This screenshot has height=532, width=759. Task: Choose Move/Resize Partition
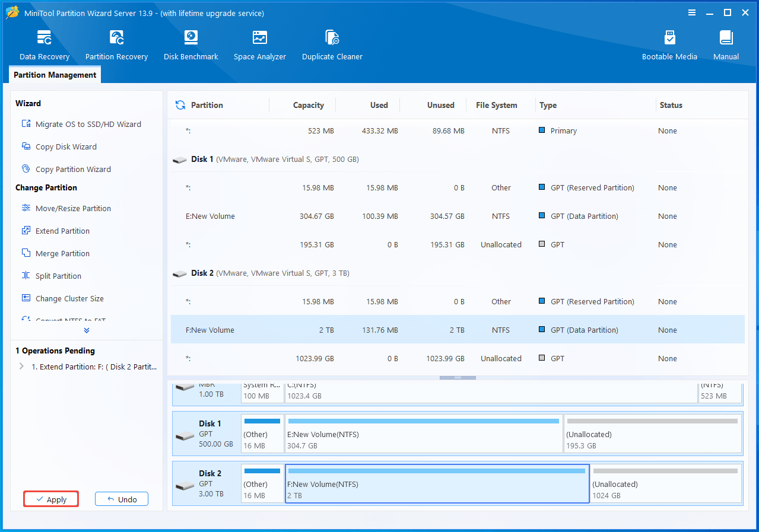tap(66, 208)
